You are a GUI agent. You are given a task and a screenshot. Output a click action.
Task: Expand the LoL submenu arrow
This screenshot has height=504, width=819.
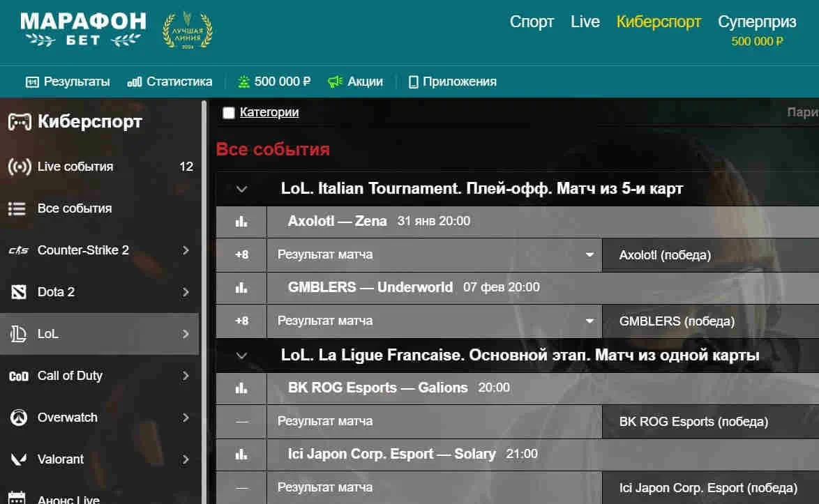186,334
